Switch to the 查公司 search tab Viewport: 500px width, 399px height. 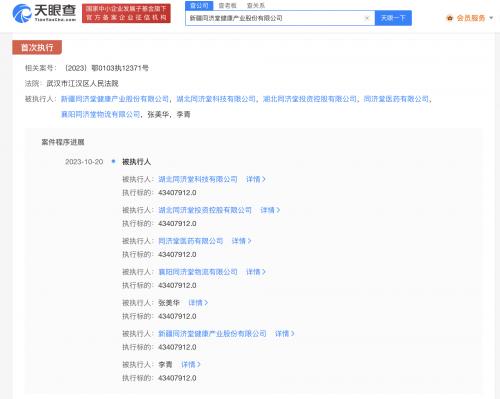(x=199, y=6)
